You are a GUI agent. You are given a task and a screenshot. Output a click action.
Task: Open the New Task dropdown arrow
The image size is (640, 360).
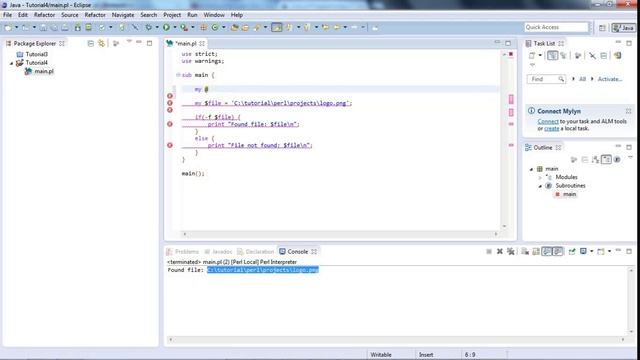pyautogui.click(x=540, y=56)
